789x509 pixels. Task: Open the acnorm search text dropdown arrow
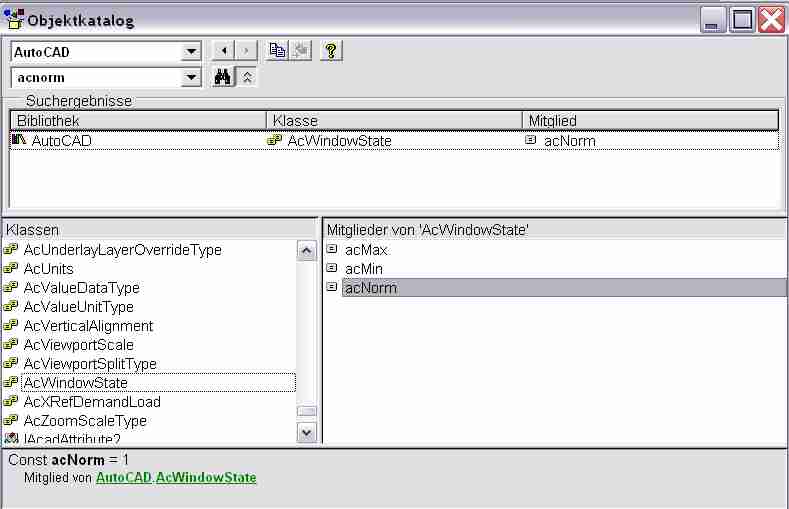point(191,77)
